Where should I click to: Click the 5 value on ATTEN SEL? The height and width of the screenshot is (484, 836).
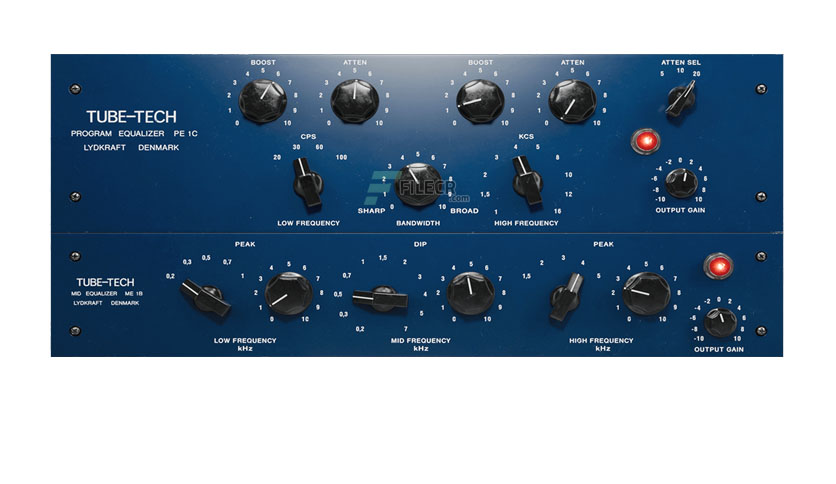662,74
